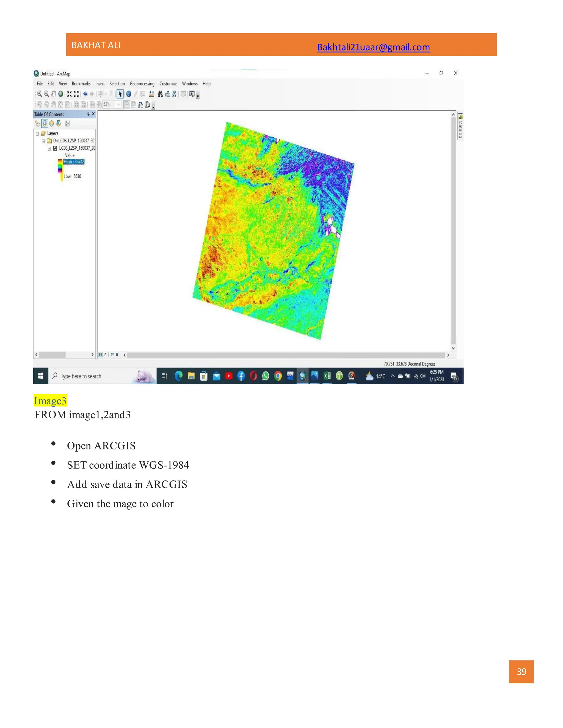Open the Help menu
Image resolution: width=563 pixels, height=728 pixels.
(206, 84)
